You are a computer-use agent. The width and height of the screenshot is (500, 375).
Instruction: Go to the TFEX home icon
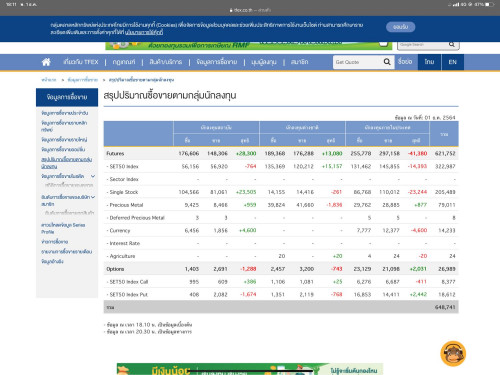[46, 62]
